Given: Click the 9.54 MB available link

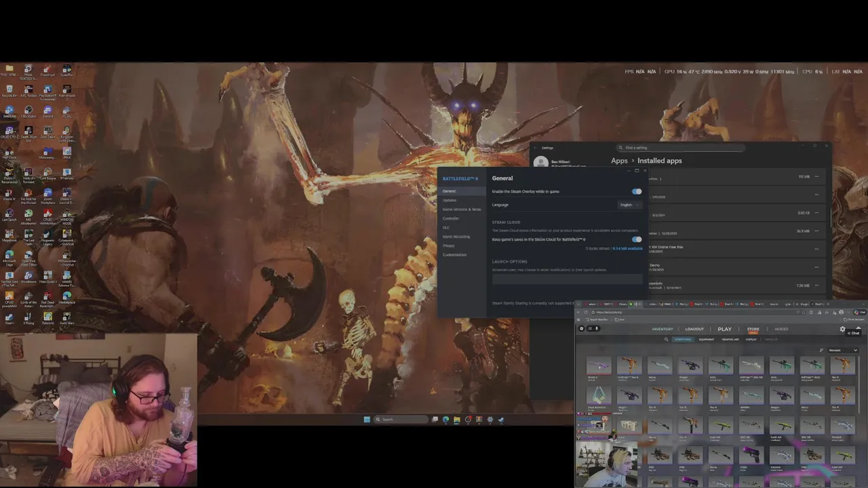Looking at the screenshot, I should 627,249.
